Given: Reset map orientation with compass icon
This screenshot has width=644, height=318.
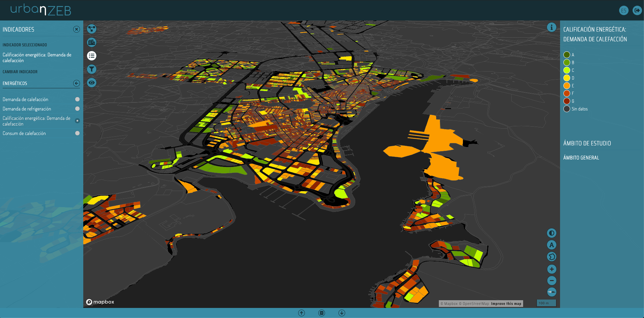Looking at the screenshot, I should [552, 292].
